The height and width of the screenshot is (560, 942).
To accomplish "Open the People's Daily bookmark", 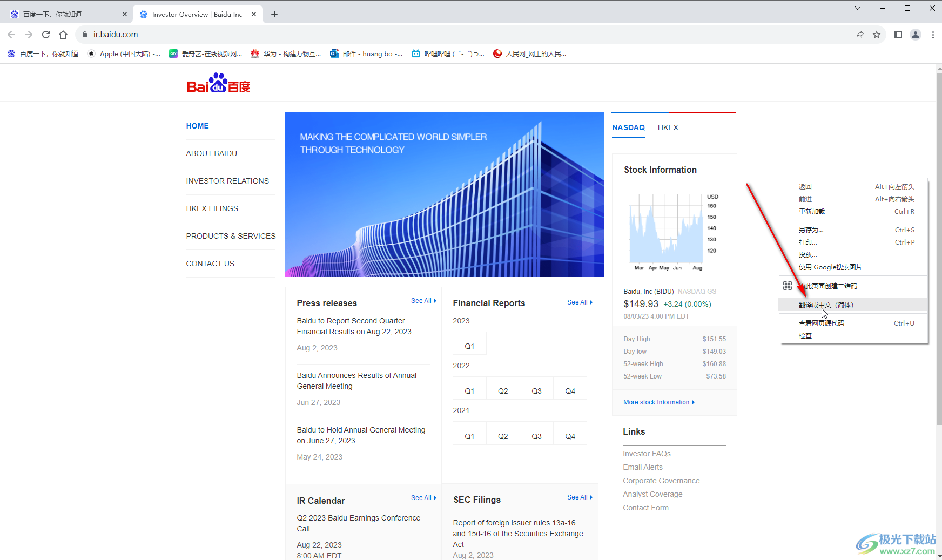I will point(530,53).
